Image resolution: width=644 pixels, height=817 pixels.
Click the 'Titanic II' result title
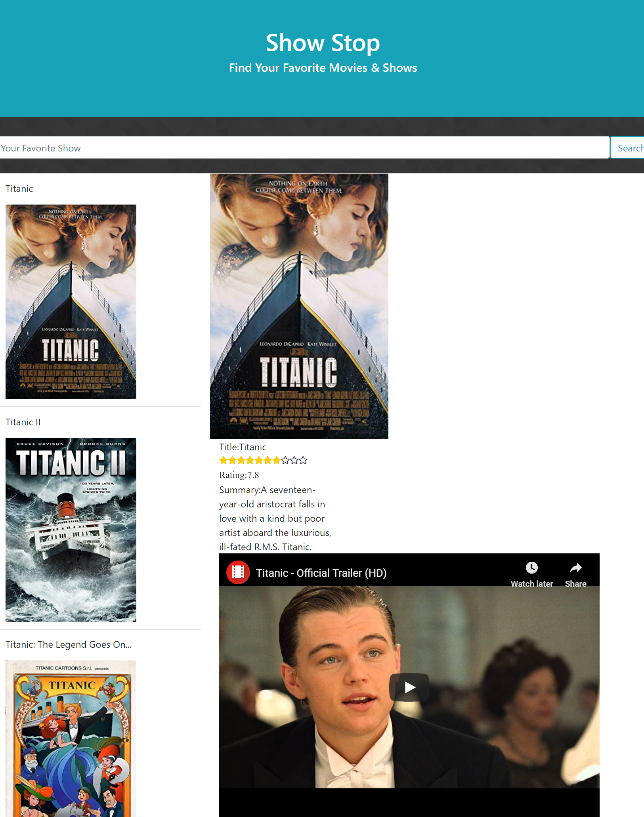point(23,422)
